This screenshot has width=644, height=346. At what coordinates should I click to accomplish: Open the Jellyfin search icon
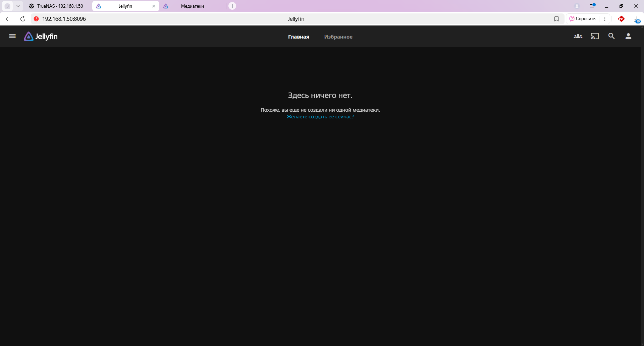[x=611, y=36]
